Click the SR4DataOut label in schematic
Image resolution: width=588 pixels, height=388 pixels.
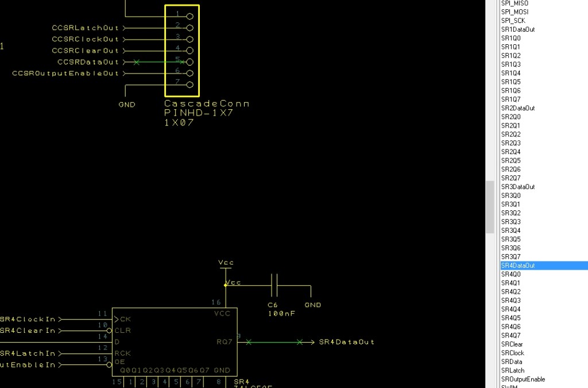pyautogui.click(x=346, y=342)
